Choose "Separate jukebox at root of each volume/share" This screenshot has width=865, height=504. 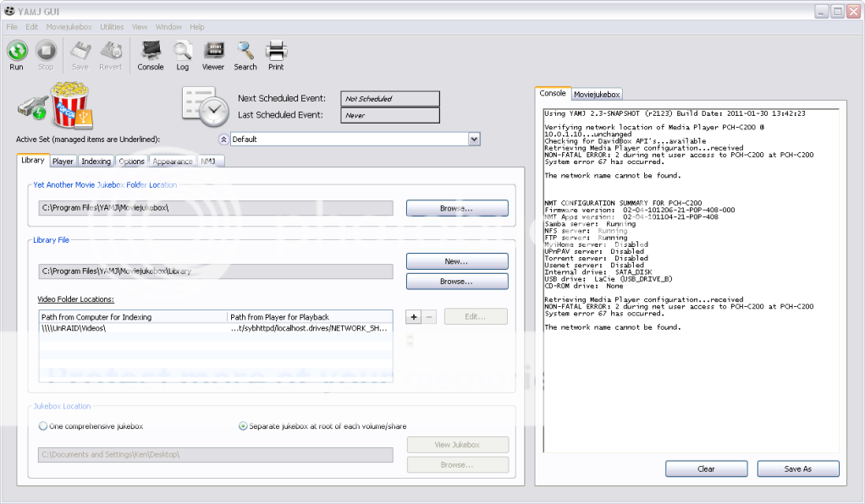[245, 426]
